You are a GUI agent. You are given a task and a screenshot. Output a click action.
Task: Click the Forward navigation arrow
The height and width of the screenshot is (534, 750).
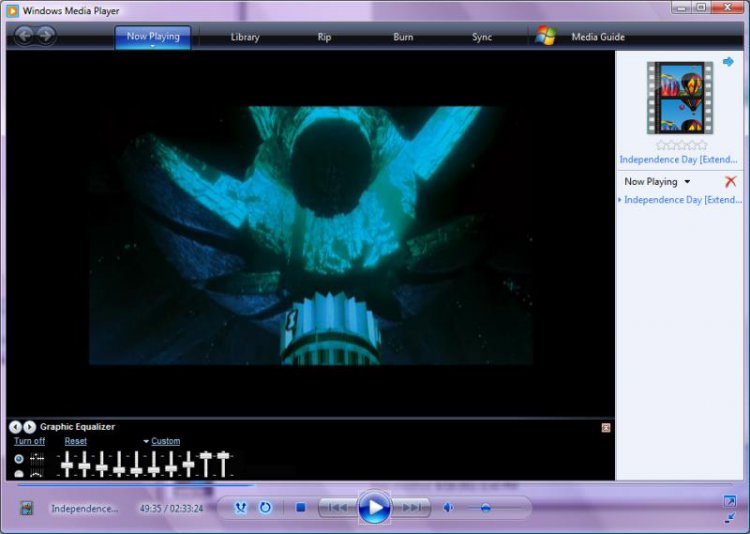pyautogui.click(x=46, y=35)
